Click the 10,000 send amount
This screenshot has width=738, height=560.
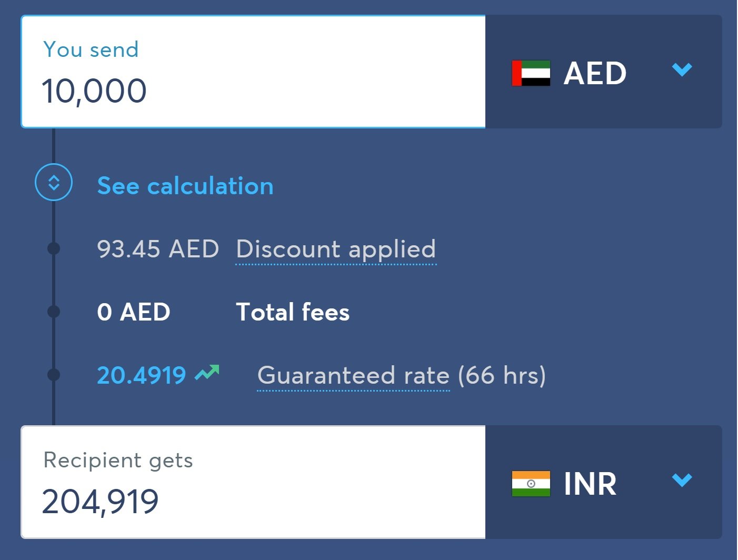click(94, 91)
